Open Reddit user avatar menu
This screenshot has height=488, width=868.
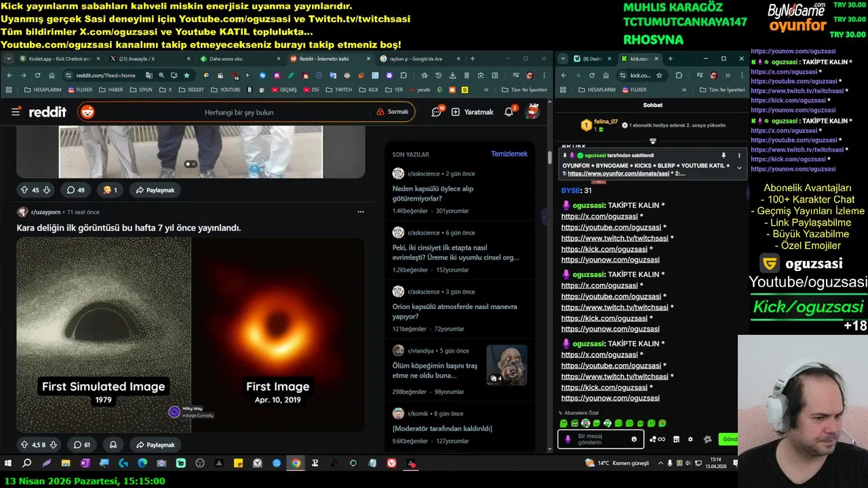pos(533,112)
